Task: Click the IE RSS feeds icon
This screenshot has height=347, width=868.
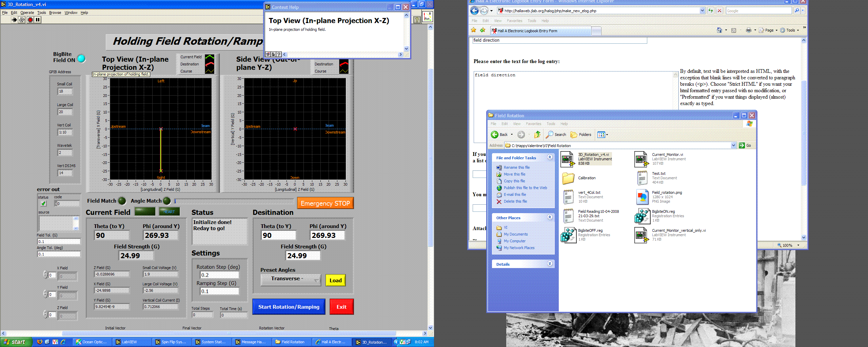Action: point(734,30)
